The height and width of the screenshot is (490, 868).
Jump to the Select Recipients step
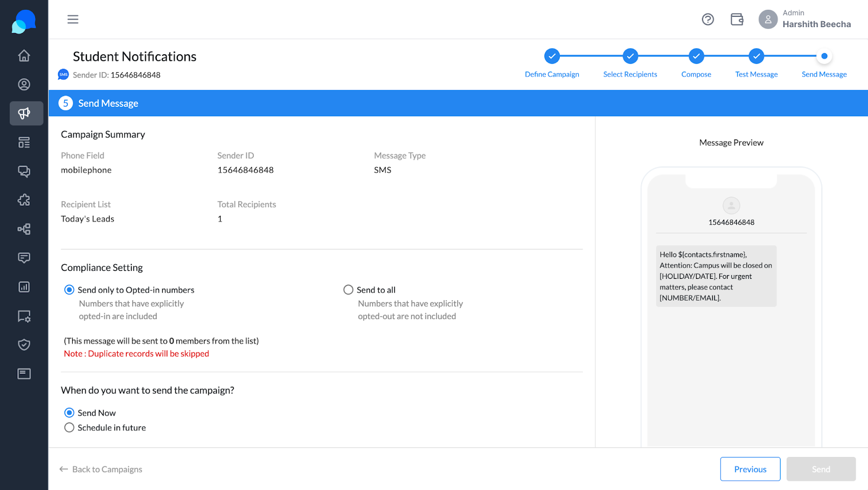coord(630,56)
